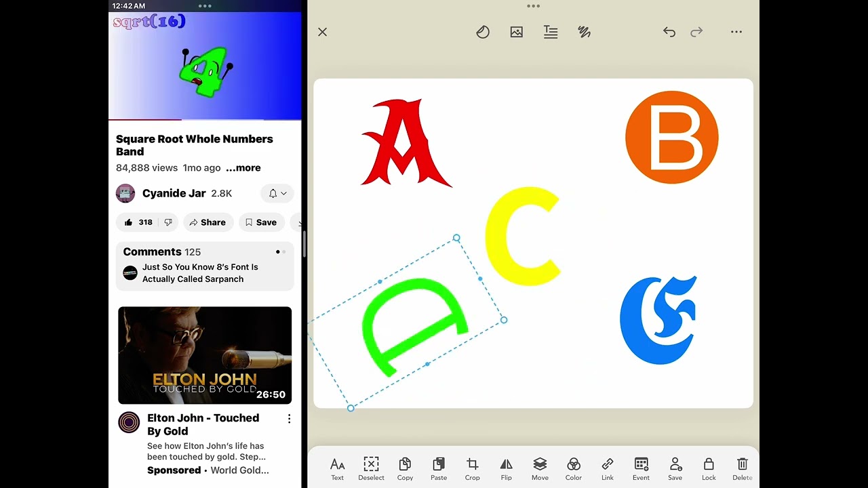Open the World Gold sponsor channel icon
Screen dimensions: 868x488
(129, 422)
